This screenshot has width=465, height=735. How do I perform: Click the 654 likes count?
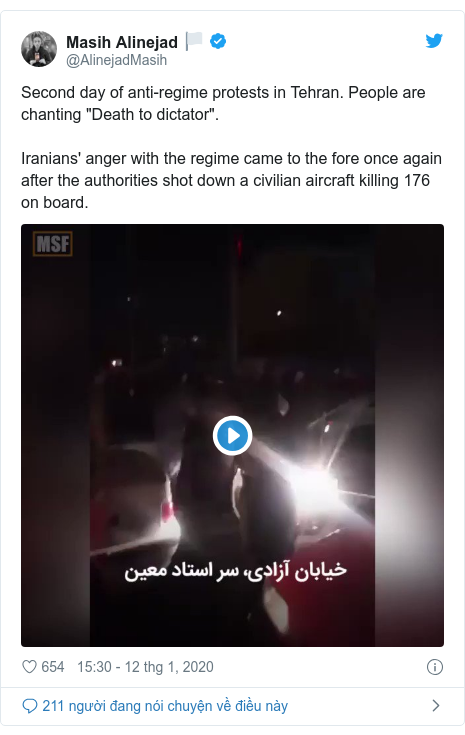click(x=52, y=667)
